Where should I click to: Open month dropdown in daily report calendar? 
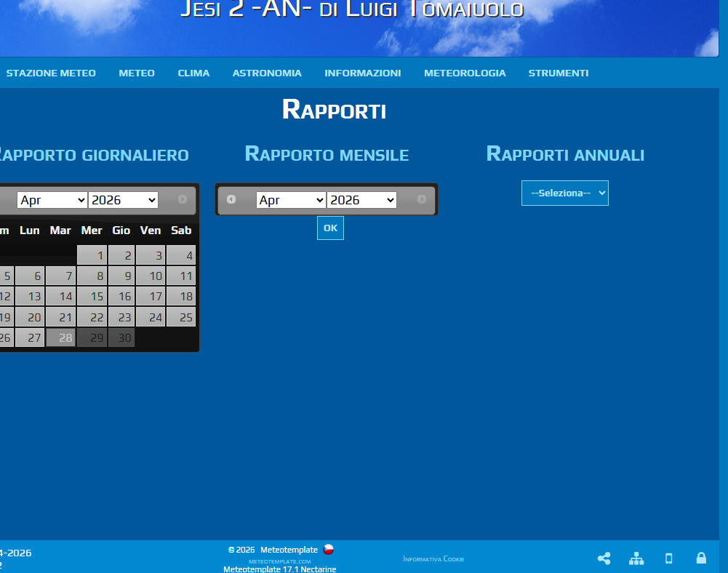(52, 200)
